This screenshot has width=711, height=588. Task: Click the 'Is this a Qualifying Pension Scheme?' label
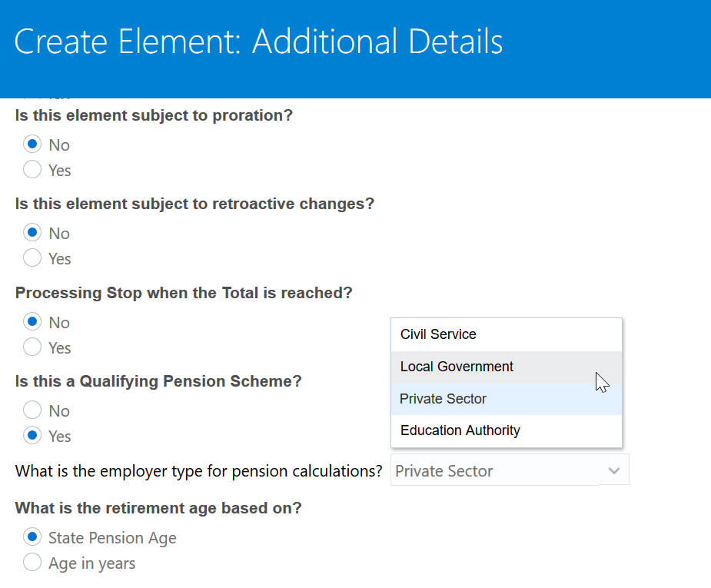158,381
